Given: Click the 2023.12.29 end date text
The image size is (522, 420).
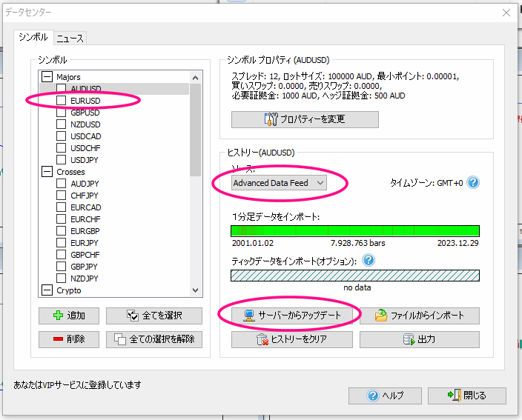Looking at the screenshot, I should pyautogui.click(x=457, y=243).
